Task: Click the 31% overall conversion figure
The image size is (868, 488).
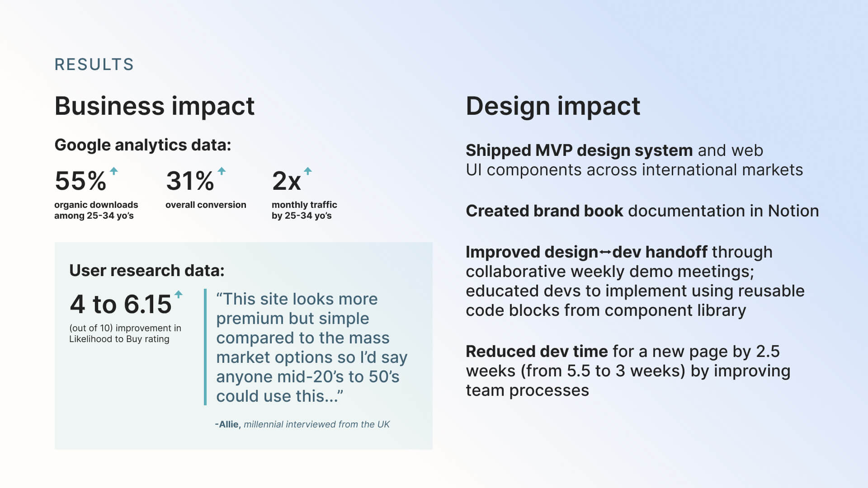Action: [190, 181]
